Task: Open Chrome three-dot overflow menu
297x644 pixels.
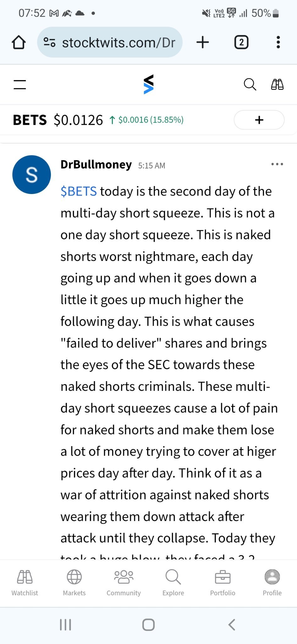Action: tap(278, 42)
